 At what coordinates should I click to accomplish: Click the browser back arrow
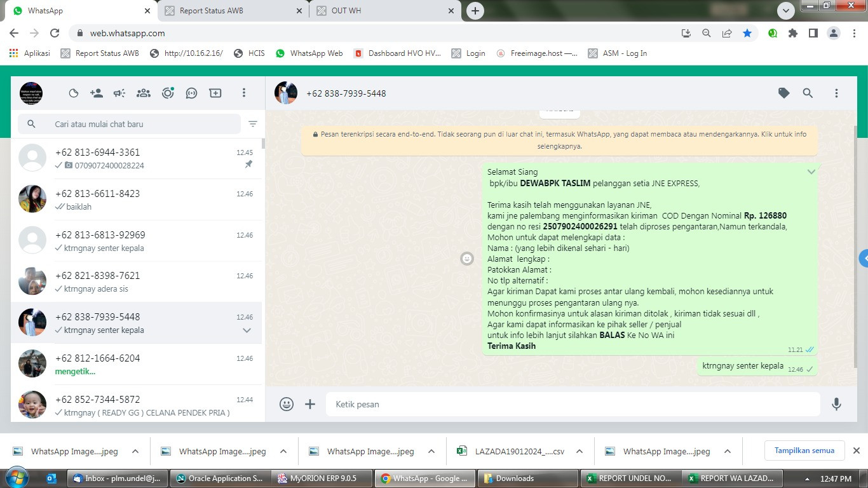14,33
